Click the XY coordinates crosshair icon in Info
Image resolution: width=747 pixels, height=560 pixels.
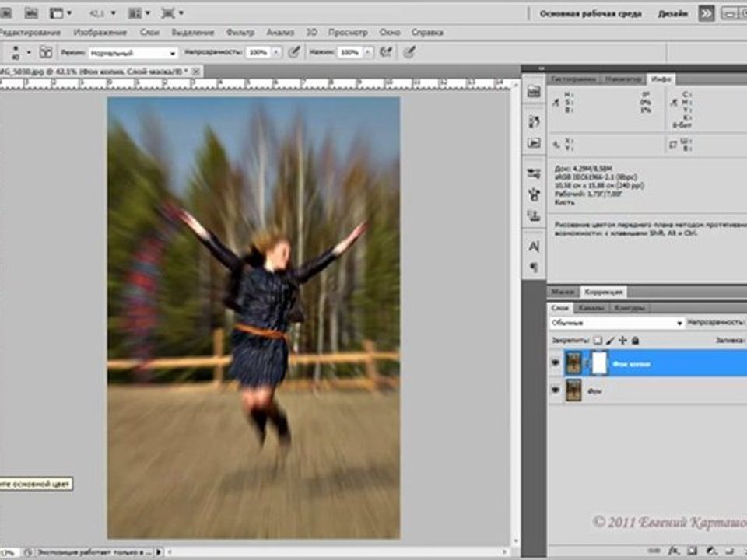tap(556, 144)
